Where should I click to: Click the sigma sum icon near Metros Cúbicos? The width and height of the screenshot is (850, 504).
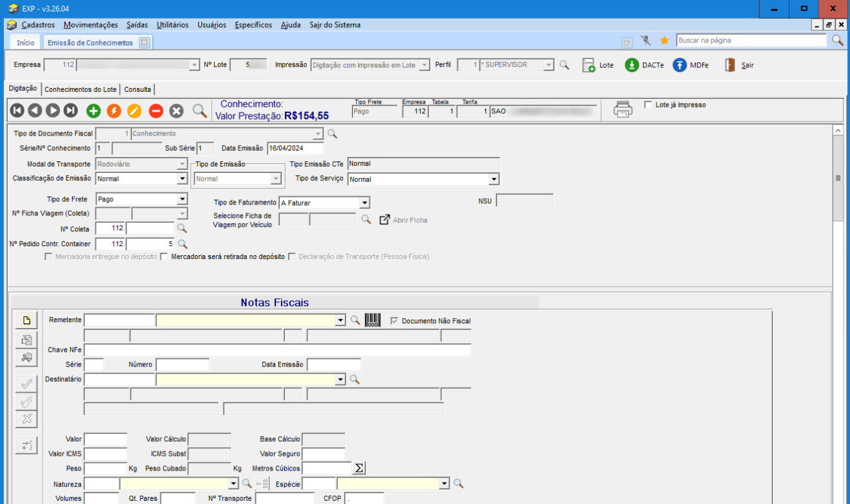(360, 468)
